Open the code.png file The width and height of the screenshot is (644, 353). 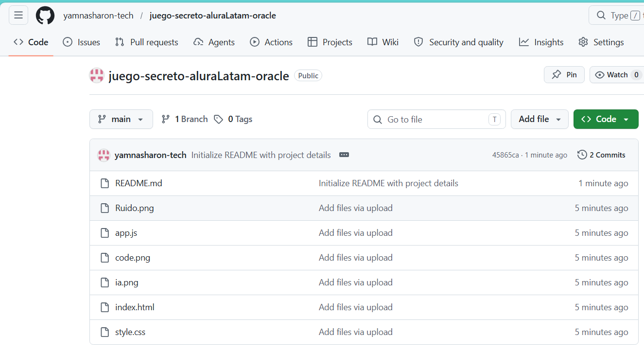[x=133, y=258]
